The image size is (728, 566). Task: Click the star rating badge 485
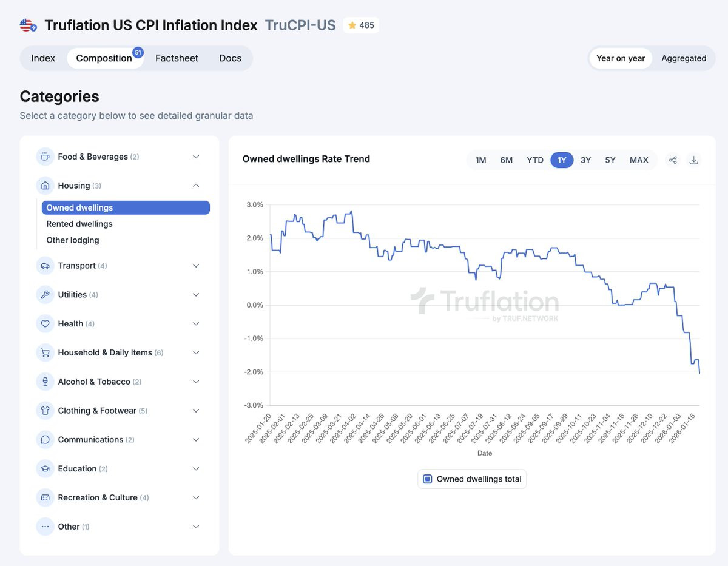click(361, 25)
